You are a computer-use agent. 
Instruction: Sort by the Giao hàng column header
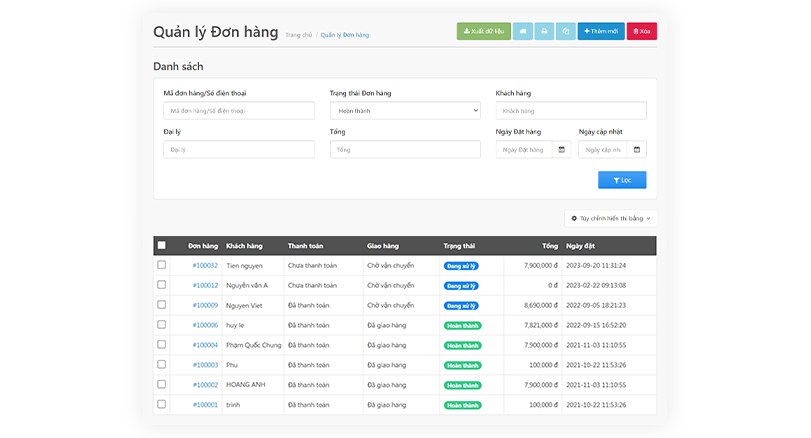tap(383, 246)
